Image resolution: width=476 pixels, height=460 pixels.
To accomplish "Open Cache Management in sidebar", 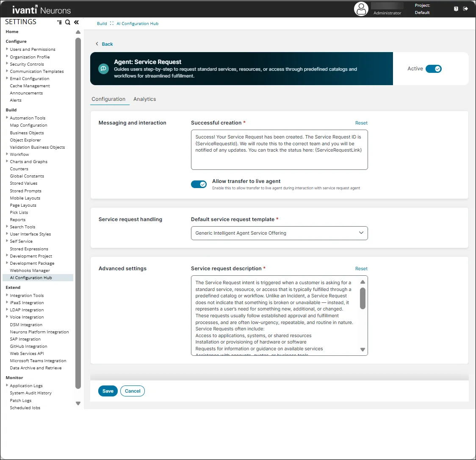I will (30, 86).
